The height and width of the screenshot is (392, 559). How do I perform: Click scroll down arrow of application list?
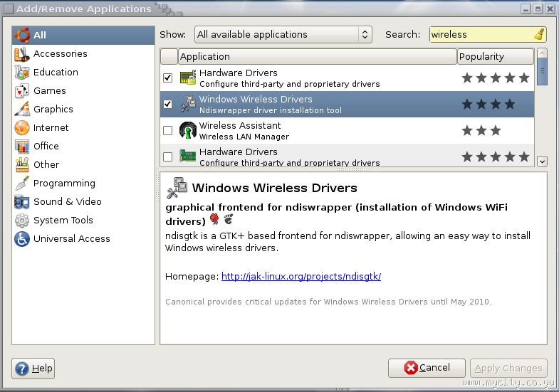(x=542, y=161)
